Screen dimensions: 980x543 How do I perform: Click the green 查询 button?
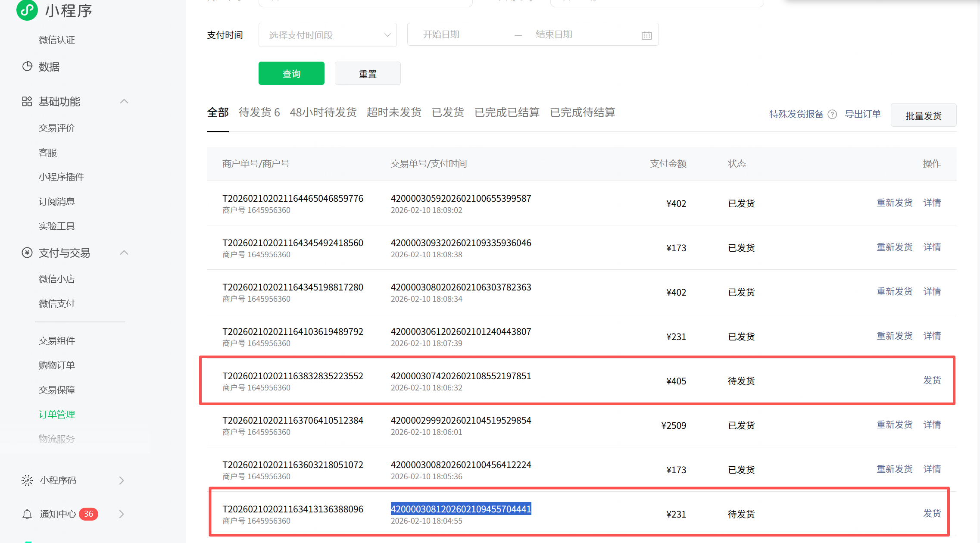pyautogui.click(x=291, y=74)
